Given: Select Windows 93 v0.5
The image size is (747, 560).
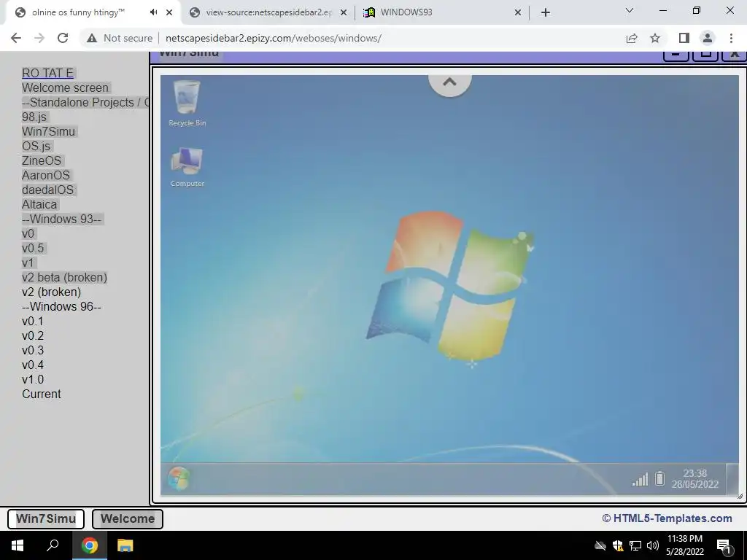Looking at the screenshot, I should [33, 248].
